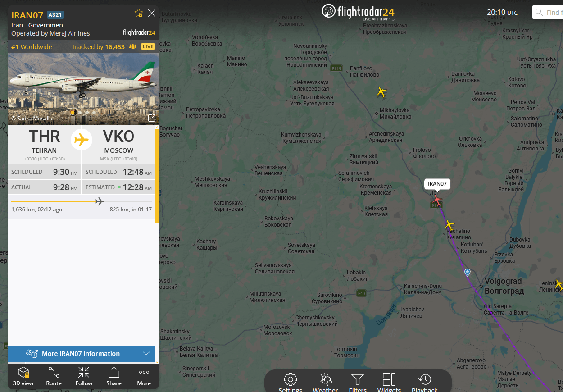Open map Settings in bottom toolbar

click(x=291, y=382)
